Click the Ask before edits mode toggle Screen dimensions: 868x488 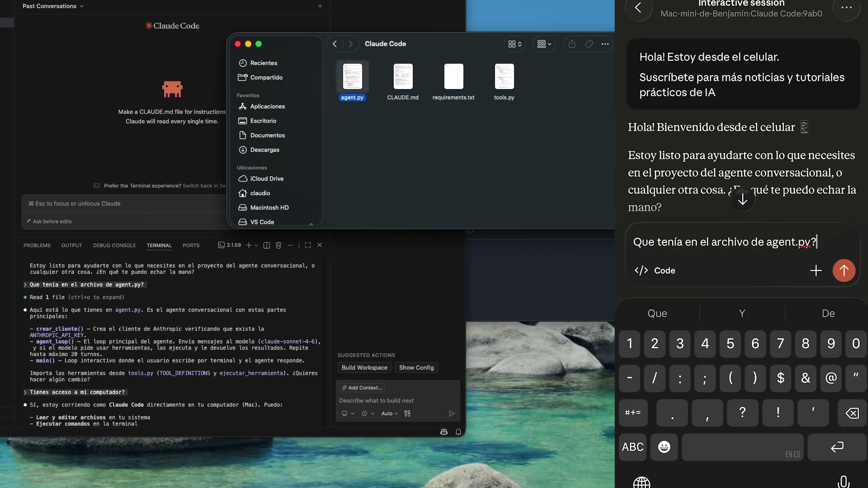[49, 221]
